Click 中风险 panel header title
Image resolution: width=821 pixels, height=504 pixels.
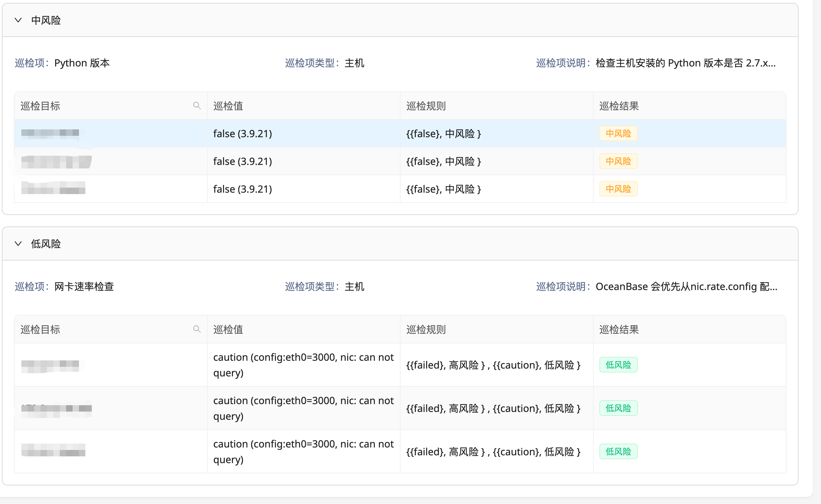(46, 20)
